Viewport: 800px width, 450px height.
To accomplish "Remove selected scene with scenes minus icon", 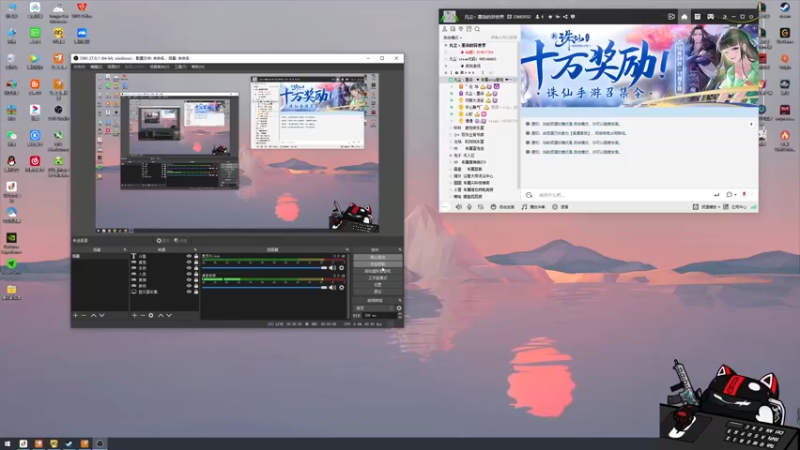I will click(84, 315).
